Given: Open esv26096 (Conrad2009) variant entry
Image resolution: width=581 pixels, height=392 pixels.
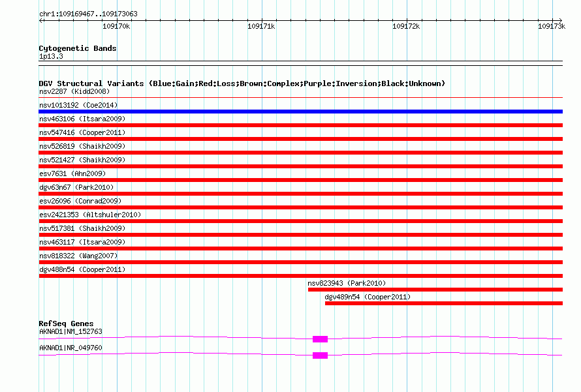Looking at the screenshot, I should tap(80, 201).
